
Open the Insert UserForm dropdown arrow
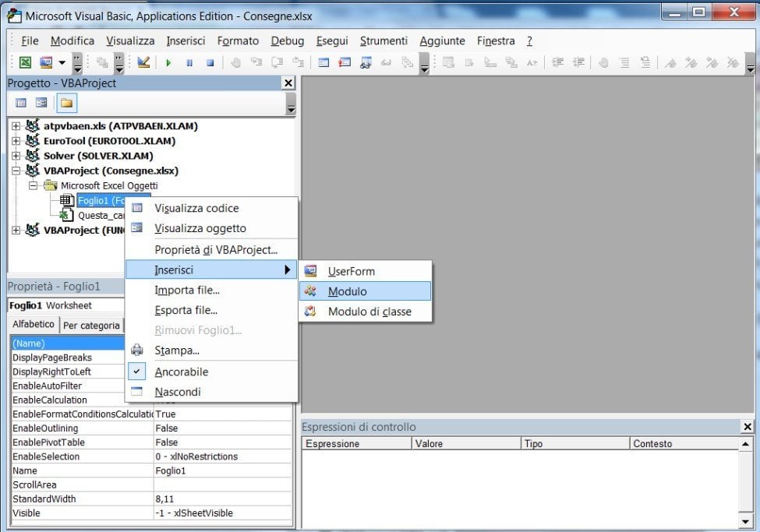click(62, 62)
